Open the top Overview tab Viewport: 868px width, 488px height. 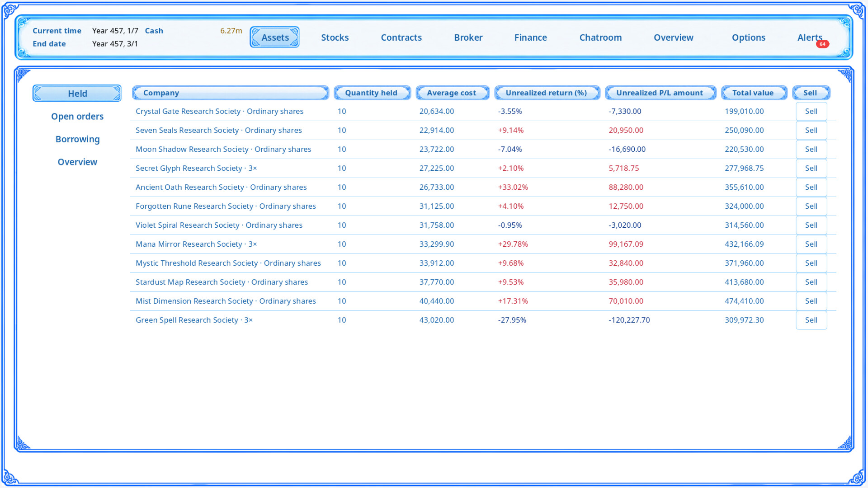coord(673,38)
